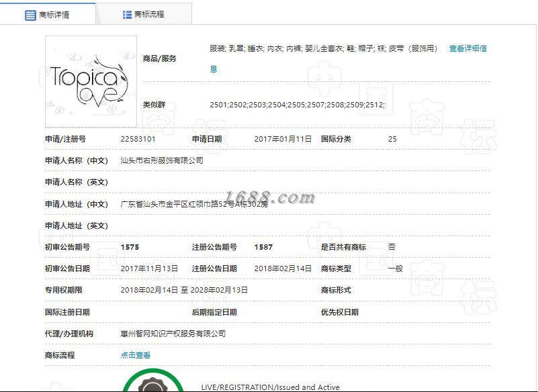Switch to the 商标流程 tab
Viewport: 538px width, 392px height.
[144, 14]
